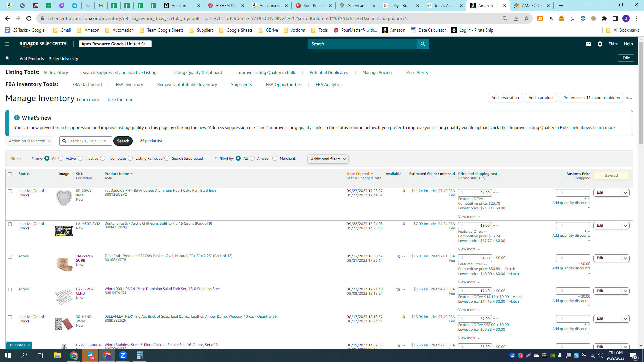Screen dimensions: 644x362
Task: Open the Additional filters dropdown
Action: [x=328, y=159]
